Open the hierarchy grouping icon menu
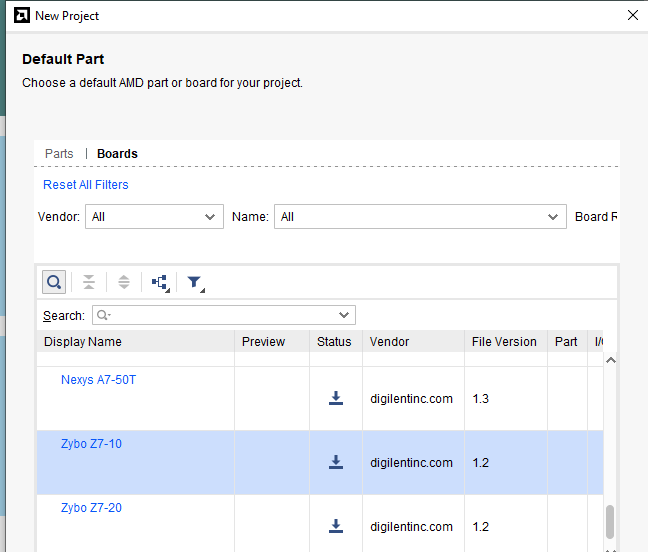 tap(160, 283)
